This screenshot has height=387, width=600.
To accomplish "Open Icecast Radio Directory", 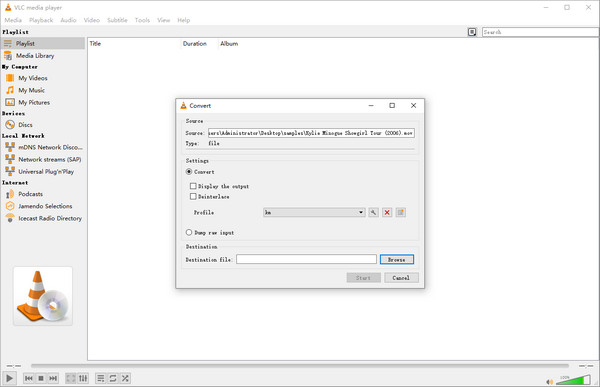I will tap(43, 218).
